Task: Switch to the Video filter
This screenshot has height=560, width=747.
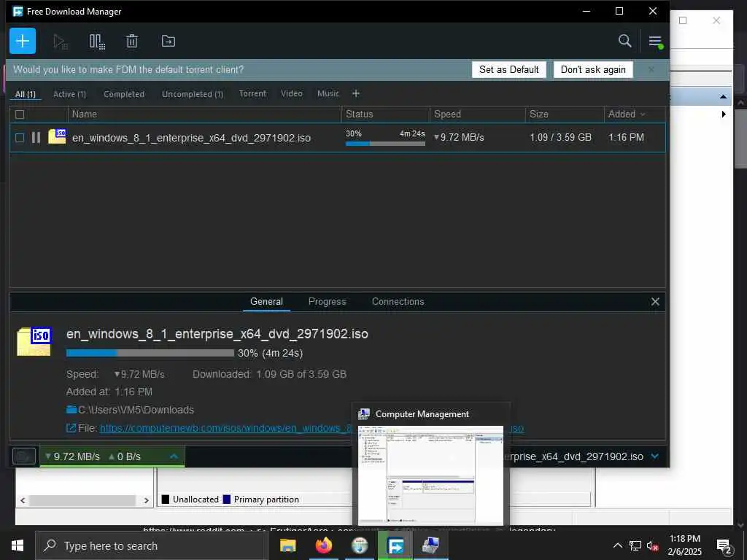Action: 292,94
